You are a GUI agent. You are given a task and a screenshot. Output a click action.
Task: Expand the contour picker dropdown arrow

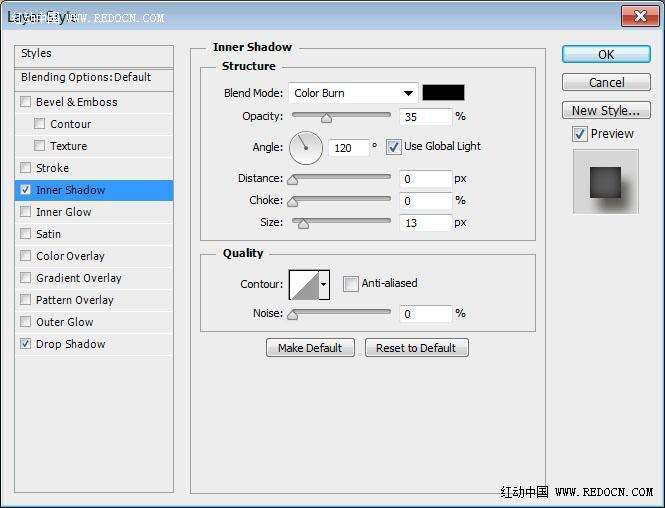324,285
